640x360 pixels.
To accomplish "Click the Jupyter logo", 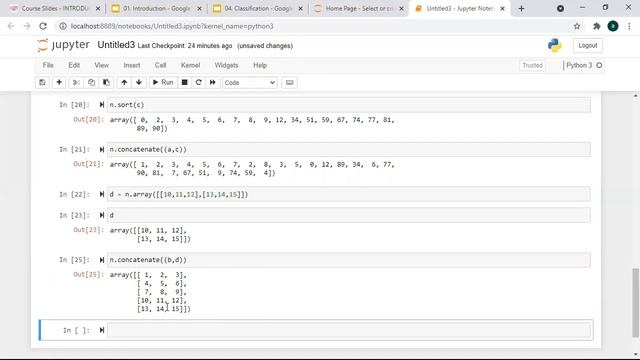I will click(63, 45).
